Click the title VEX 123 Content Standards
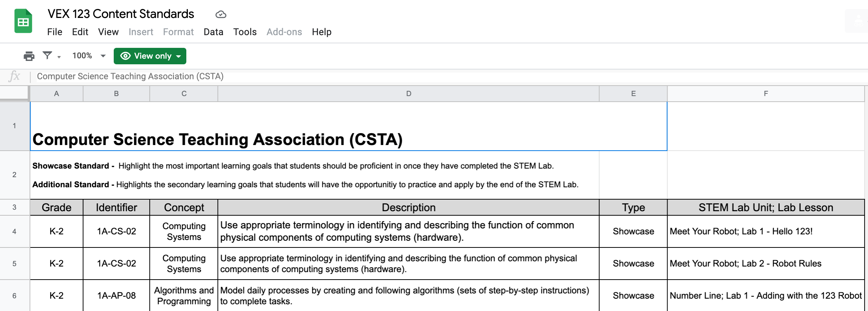Screen dimensions: 868x311 pyautogui.click(x=121, y=13)
